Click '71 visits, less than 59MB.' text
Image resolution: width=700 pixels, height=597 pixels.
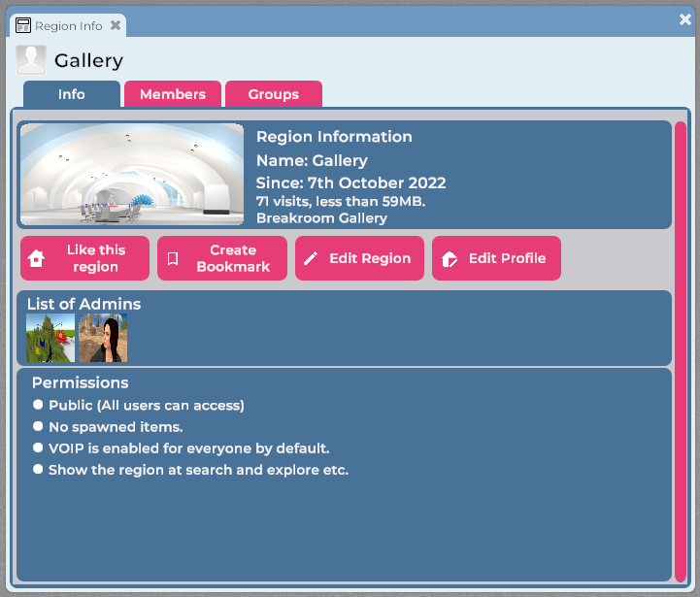coord(341,201)
